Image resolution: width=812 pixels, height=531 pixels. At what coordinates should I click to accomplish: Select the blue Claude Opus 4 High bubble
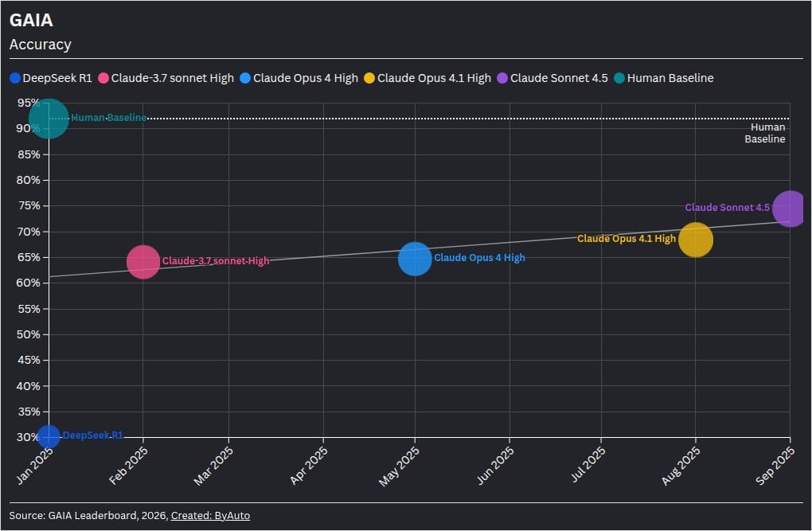click(415, 259)
